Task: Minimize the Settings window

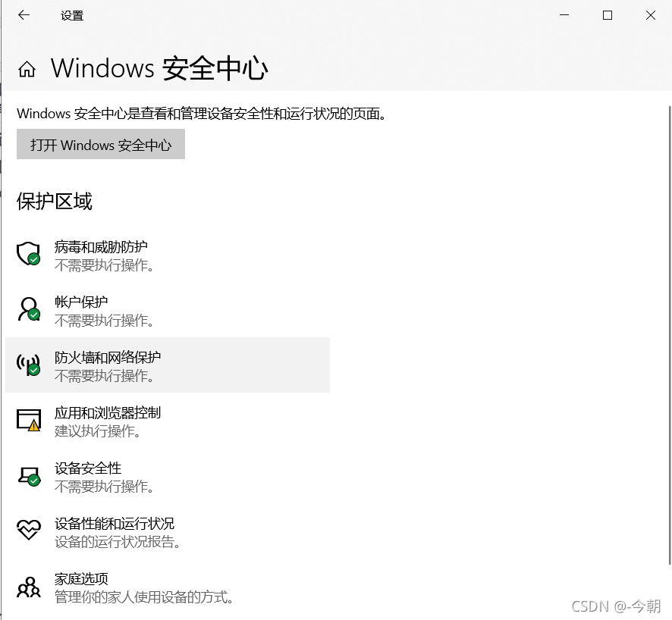Action: 564,15
